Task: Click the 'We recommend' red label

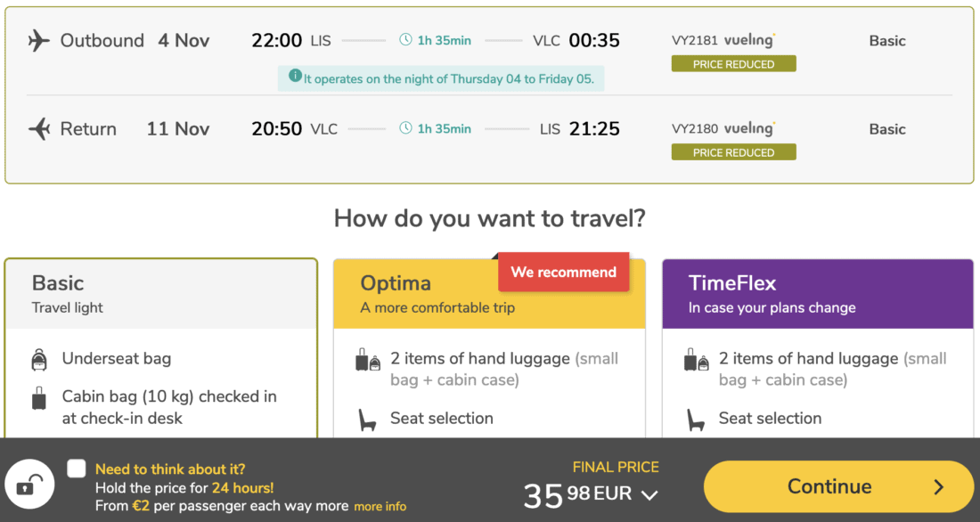Action: pyautogui.click(x=563, y=273)
